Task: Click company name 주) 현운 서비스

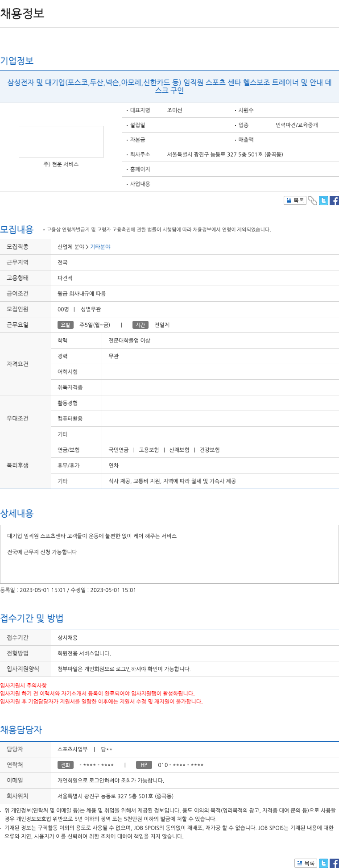Action: pos(61,164)
